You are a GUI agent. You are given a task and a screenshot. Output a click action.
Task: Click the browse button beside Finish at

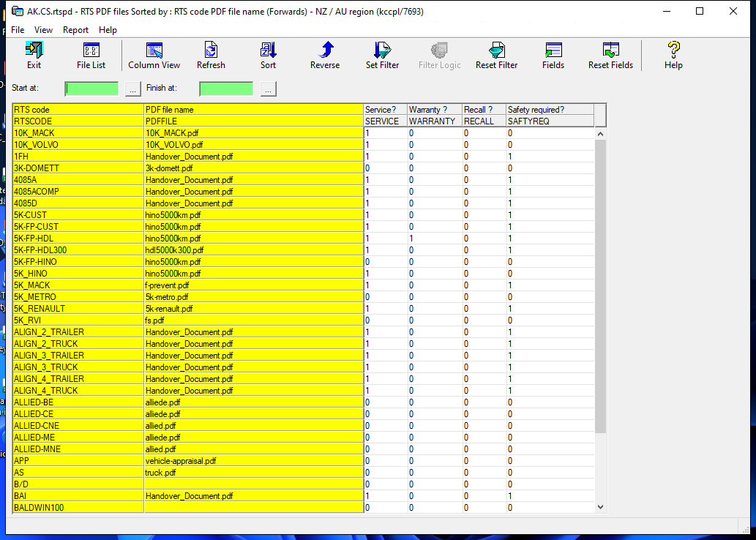(267, 89)
